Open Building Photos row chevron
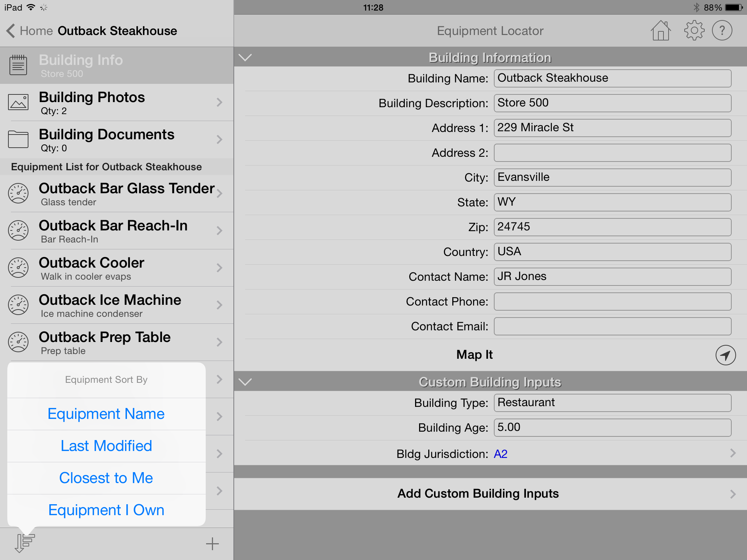 click(x=219, y=102)
